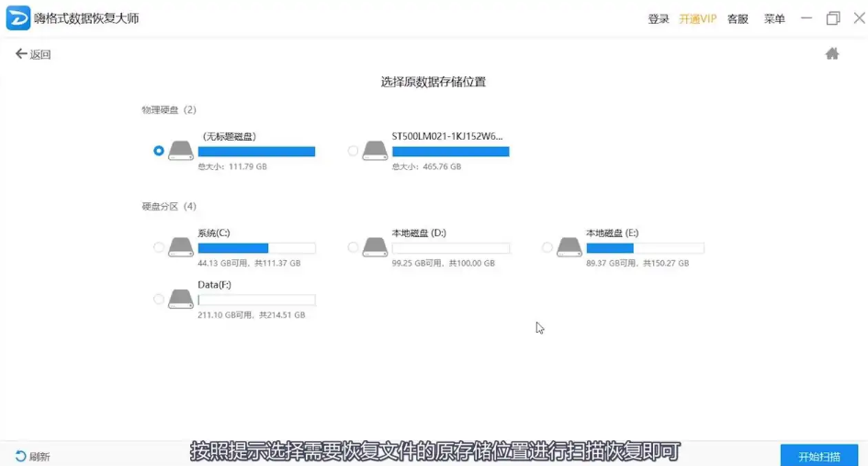Click the refresh circular arrow icon
The height and width of the screenshot is (466, 868).
(20, 456)
